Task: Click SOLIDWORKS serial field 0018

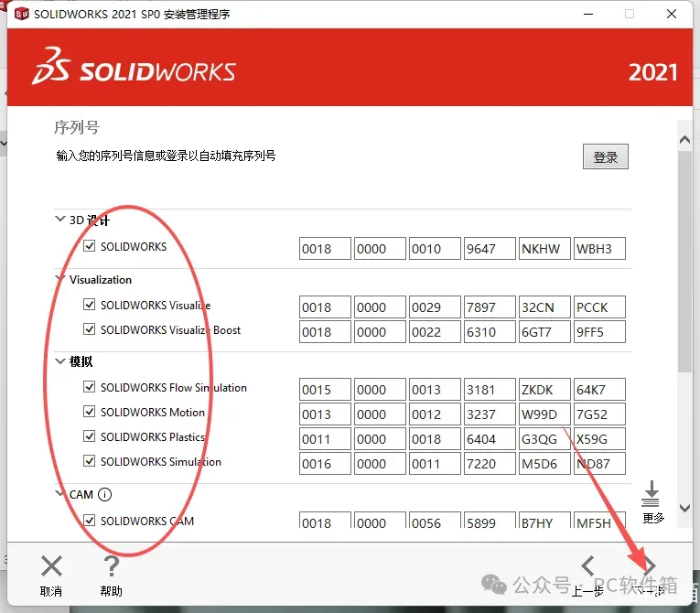Action: point(325,248)
